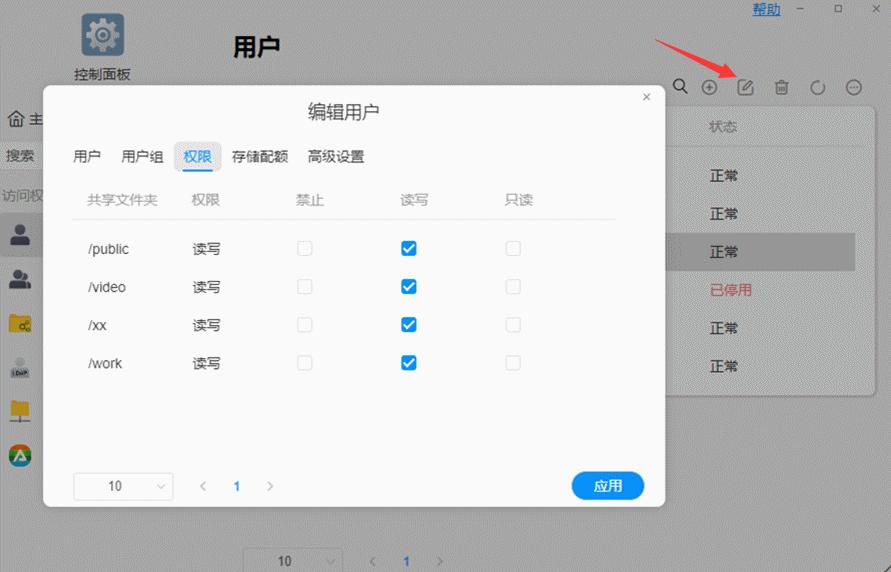Select page 1 in dialog pagination
This screenshot has width=891, height=572.
point(236,486)
